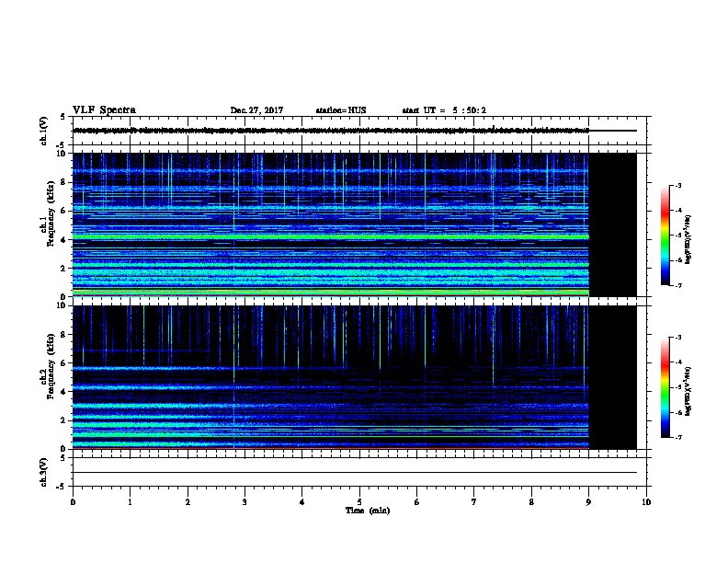Viewport: 728px width, 563px height.
Task: Click the ch.1 voltage waveform trace
Action: (x=331, y=131)
